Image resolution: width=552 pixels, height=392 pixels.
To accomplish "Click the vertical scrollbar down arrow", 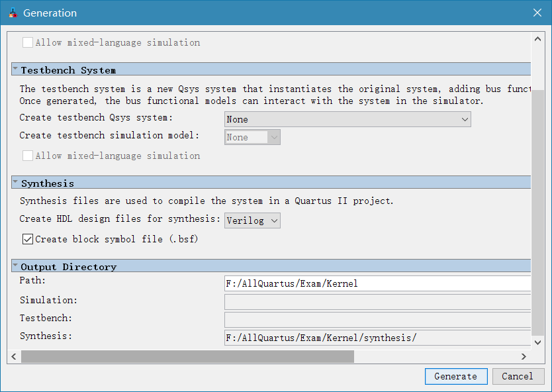I will [x=537, y=342].
